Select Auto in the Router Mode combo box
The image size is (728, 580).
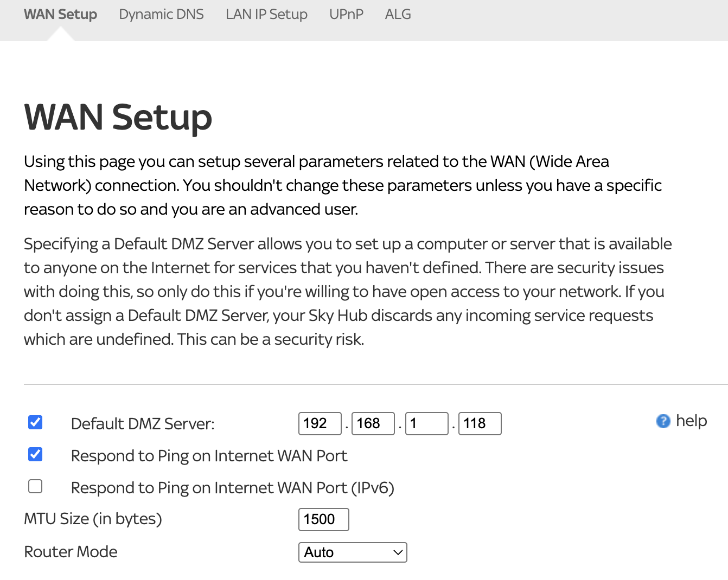point(352,552)
